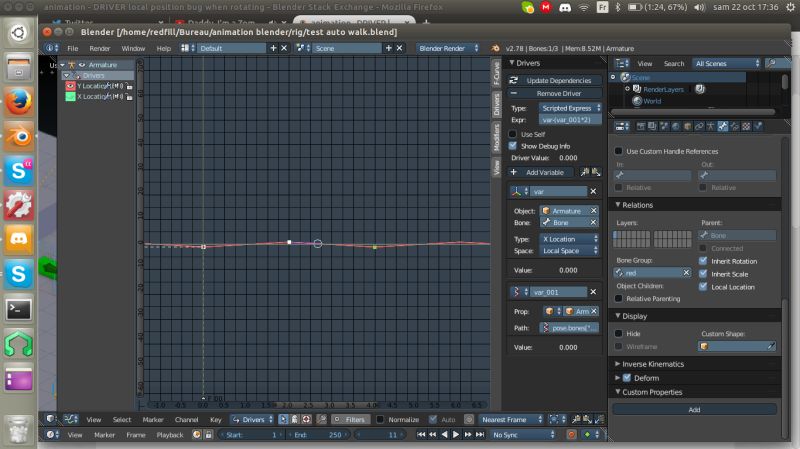Open the Help menu

163,48
